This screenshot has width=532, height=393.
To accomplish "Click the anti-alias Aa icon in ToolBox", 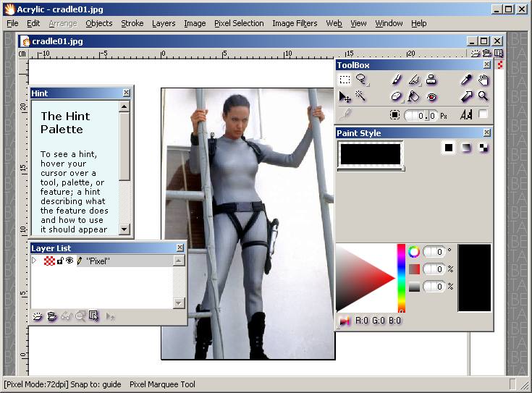I will tap(466, 114).
